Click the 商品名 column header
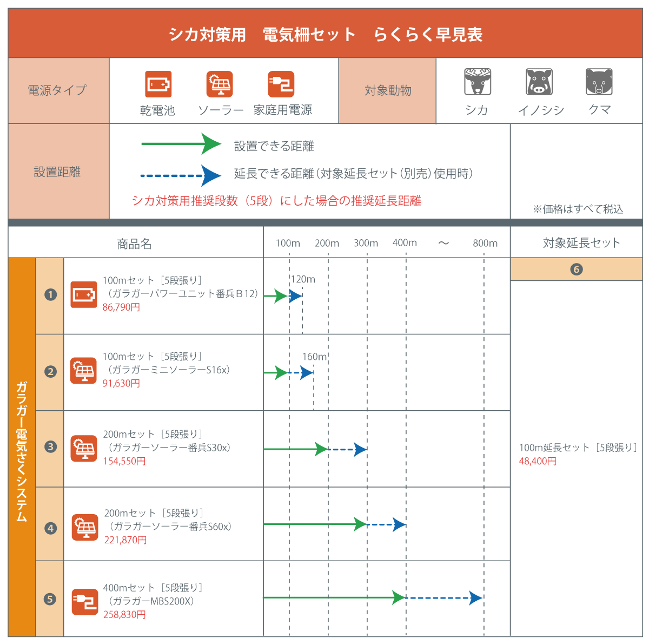This screenshot has height=644, width=649. pyautogui.click(x=134, y=244)
